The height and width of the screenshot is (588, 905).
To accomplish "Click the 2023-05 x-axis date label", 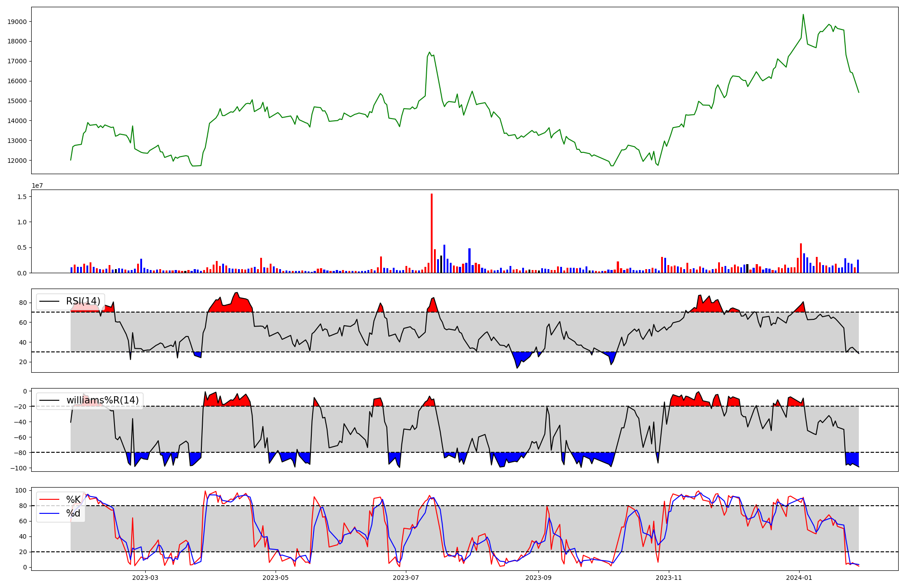I will tap(275, 578).
